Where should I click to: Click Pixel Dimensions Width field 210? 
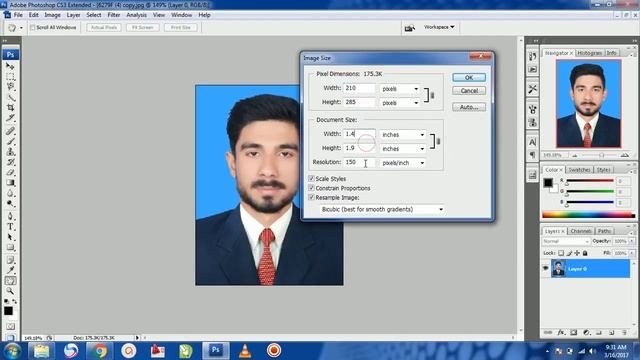coord(359,88)
